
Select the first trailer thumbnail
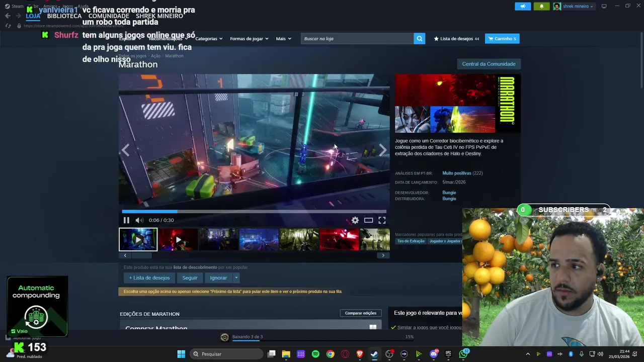(138, 239)
